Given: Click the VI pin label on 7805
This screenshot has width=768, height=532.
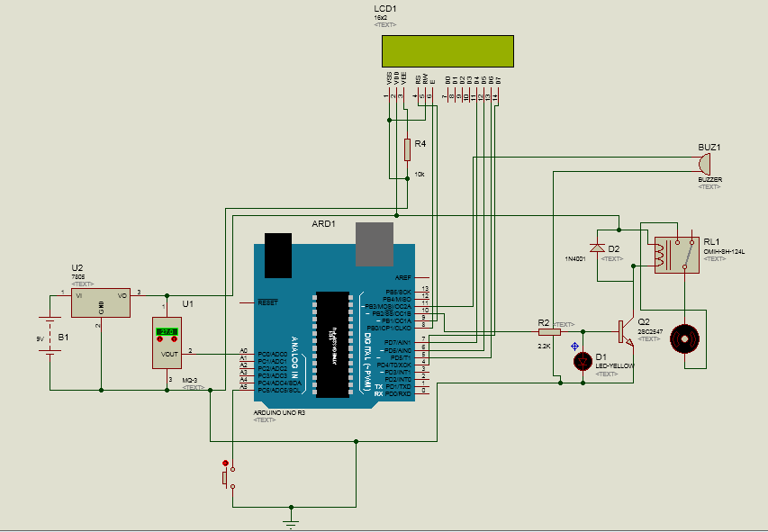Looking at the screenshot, I should (78, 296).
